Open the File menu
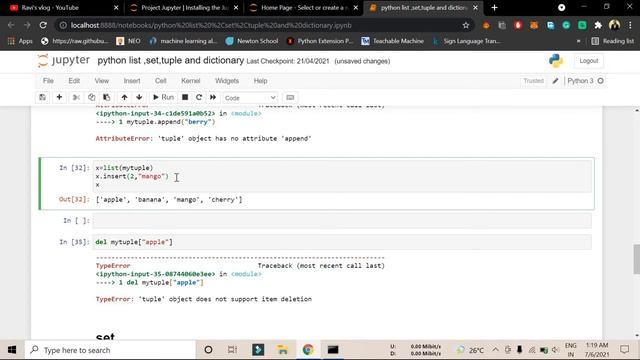Viewport: 640px width, 360px height. coord(48,81)
